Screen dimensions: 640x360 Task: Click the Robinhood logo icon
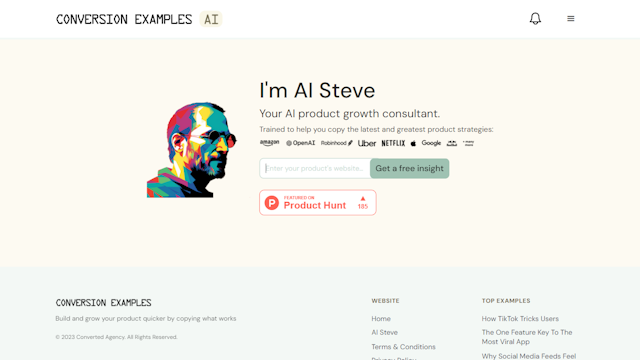[337, 143]
